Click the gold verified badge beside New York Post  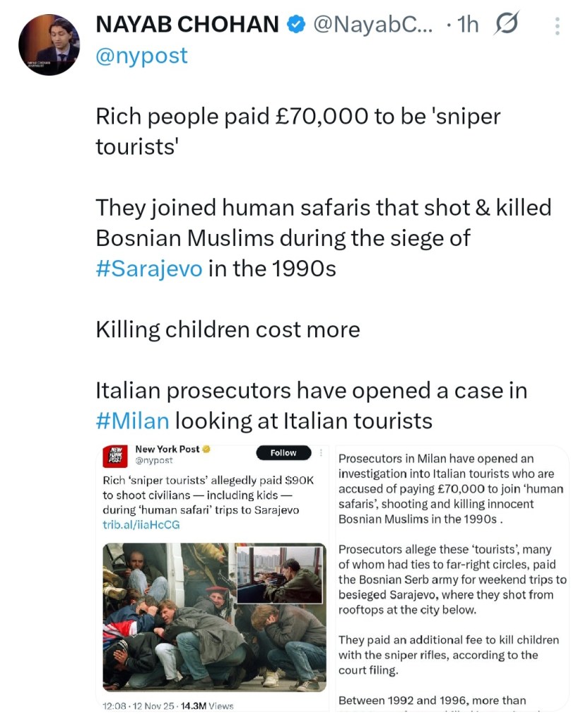(206, 449)
